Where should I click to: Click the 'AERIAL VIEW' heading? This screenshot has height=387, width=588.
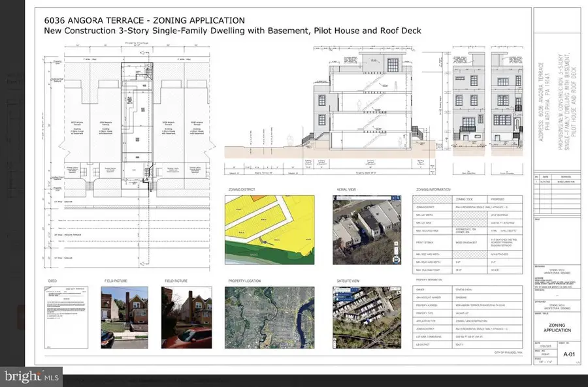tap(346, 189)
